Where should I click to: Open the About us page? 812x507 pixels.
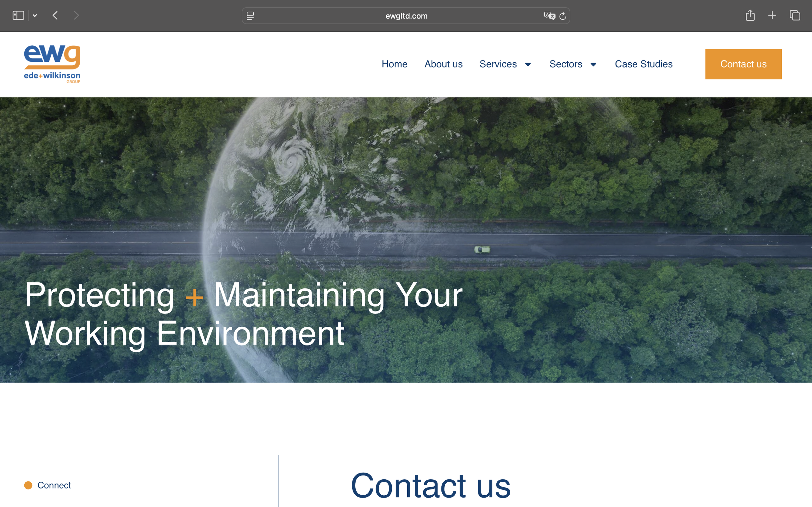pyautogui.click(x=443, y=64)
